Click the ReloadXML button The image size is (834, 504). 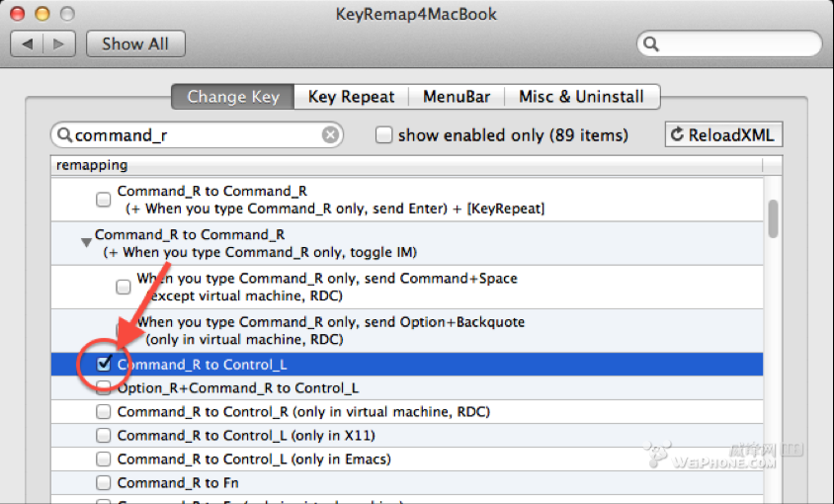coord(723,134)
